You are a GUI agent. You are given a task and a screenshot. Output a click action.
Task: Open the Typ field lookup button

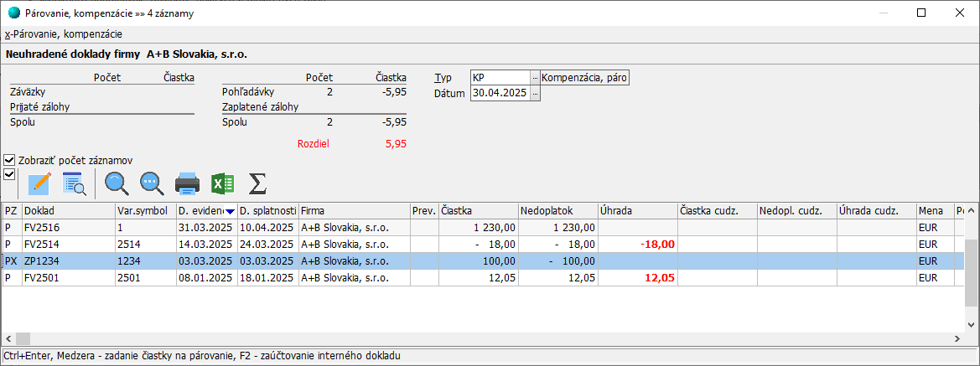(x=535, y=78)
